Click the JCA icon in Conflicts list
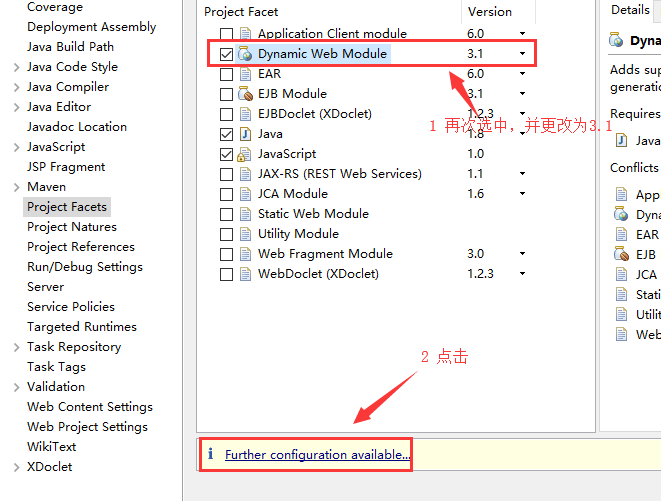Image resolution: width=661 pixels, height=501 pixels. (x=621, y=274)
